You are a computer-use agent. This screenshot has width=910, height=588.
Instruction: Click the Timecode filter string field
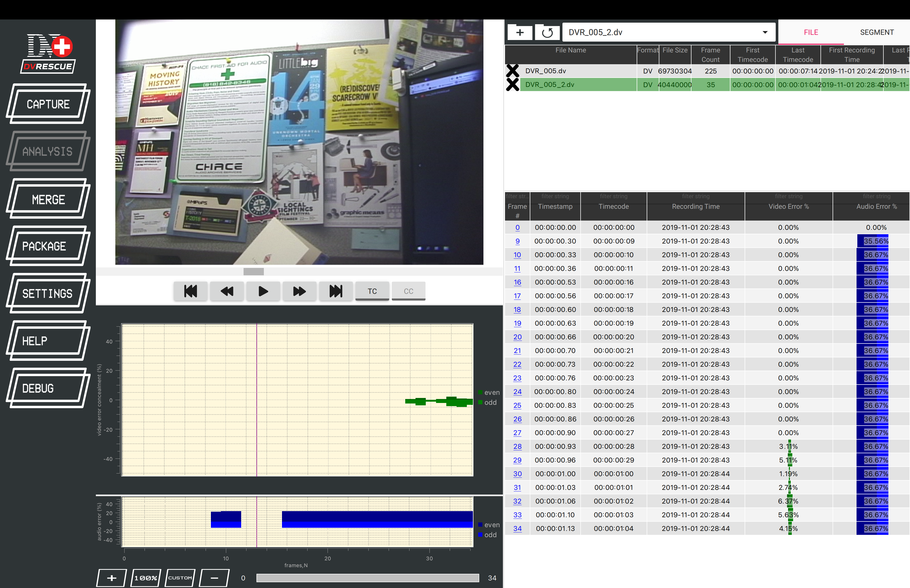(614, 196)
